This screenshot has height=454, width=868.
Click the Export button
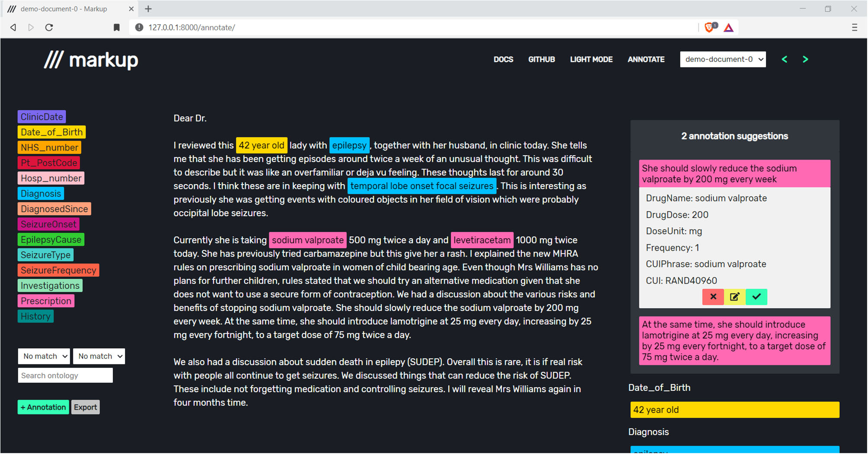85,407
